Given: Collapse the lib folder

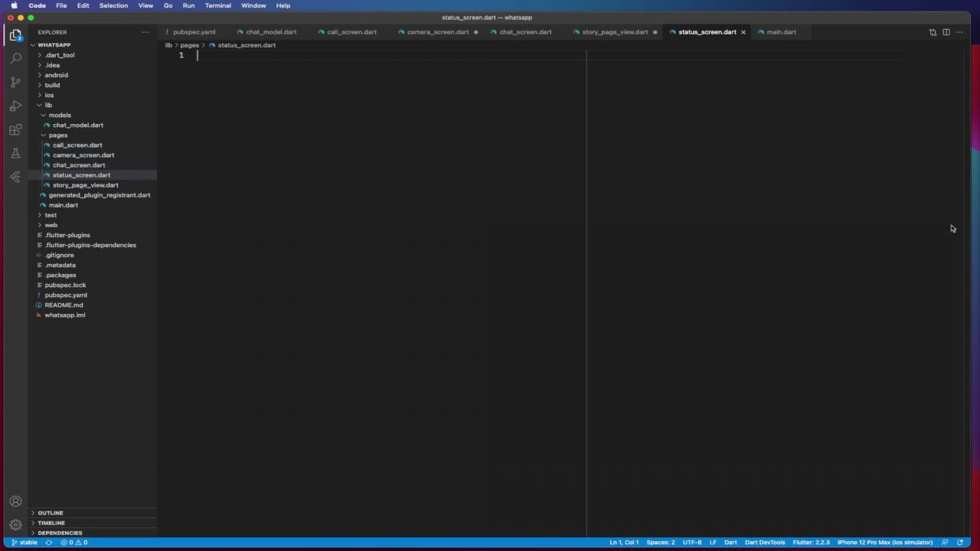Looking at the screenshot, I should (47, 105).
